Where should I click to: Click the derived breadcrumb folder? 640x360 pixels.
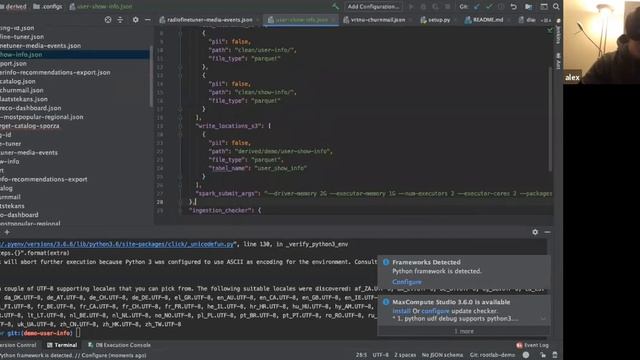[x=14, y=7]
